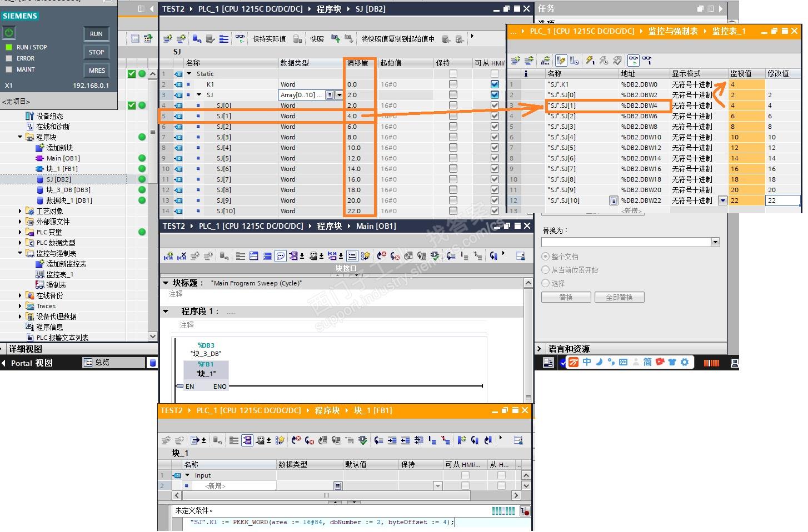Image resolution: width=808 pixels, height=532 pixels.
Task: Toggle the 可从 HMI checkbox for row SJ[9]
Action: [x=495, y=200]
